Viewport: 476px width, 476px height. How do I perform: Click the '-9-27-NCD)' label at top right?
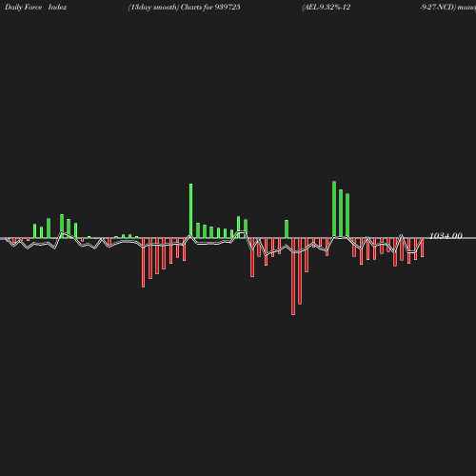(438, 8)
